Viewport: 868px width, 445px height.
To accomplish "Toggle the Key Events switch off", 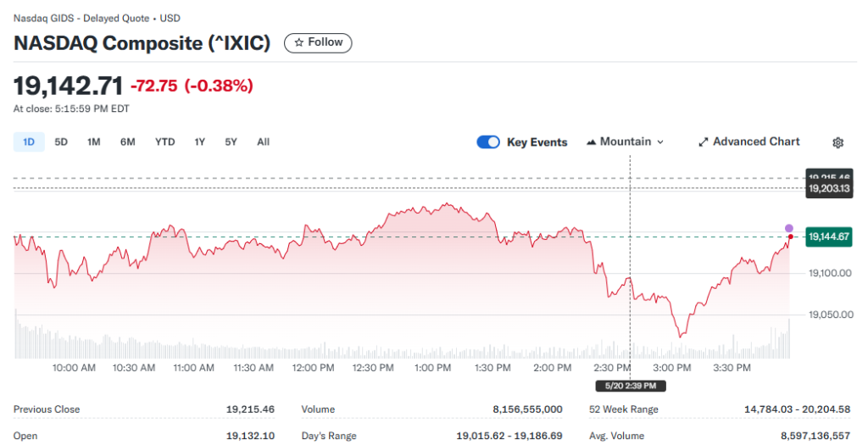I will click(x=487, y=142).
